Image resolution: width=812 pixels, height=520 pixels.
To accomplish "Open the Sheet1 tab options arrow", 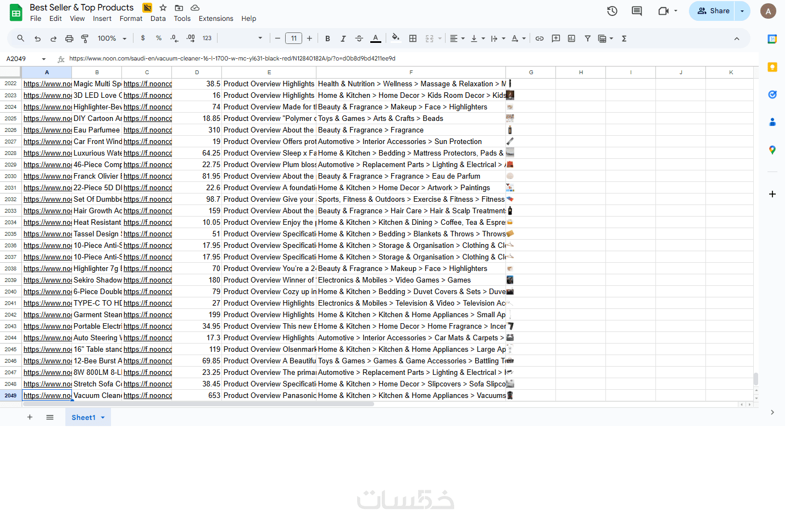I will [103, 418].
